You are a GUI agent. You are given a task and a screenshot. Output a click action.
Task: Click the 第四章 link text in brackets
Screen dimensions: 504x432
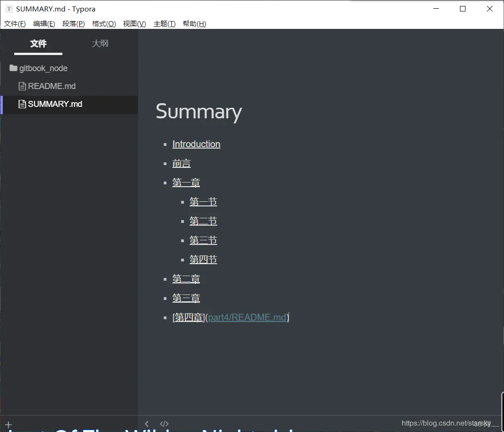(x=188, y=317)
